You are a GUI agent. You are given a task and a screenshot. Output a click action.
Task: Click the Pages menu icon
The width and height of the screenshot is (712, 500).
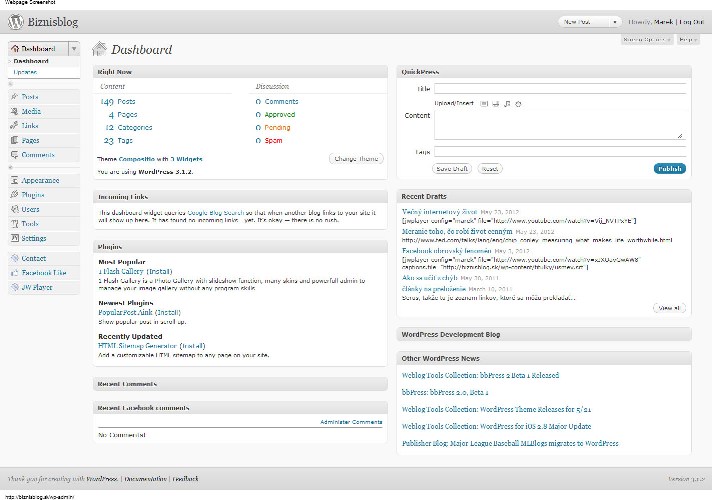pos(15,140)
